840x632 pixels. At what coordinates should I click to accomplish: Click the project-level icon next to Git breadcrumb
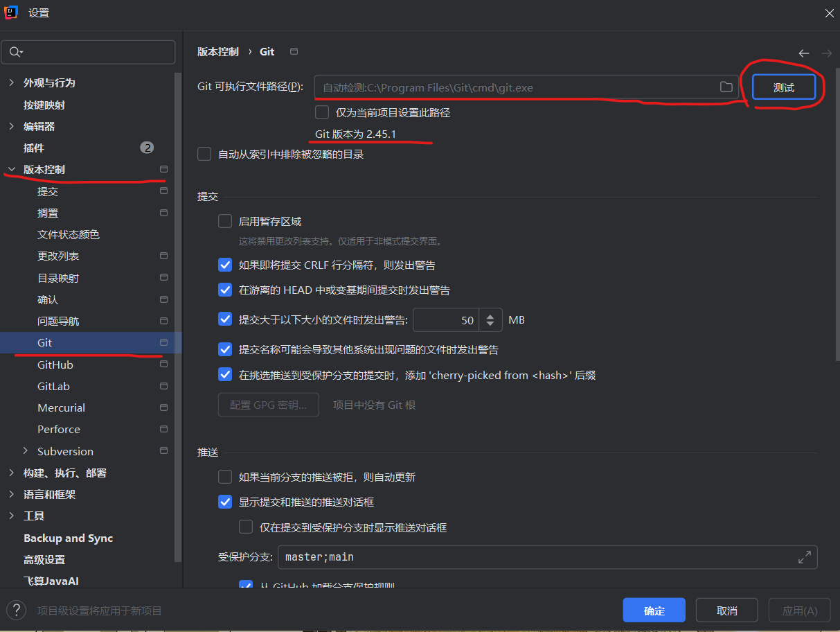click(294, 51)
